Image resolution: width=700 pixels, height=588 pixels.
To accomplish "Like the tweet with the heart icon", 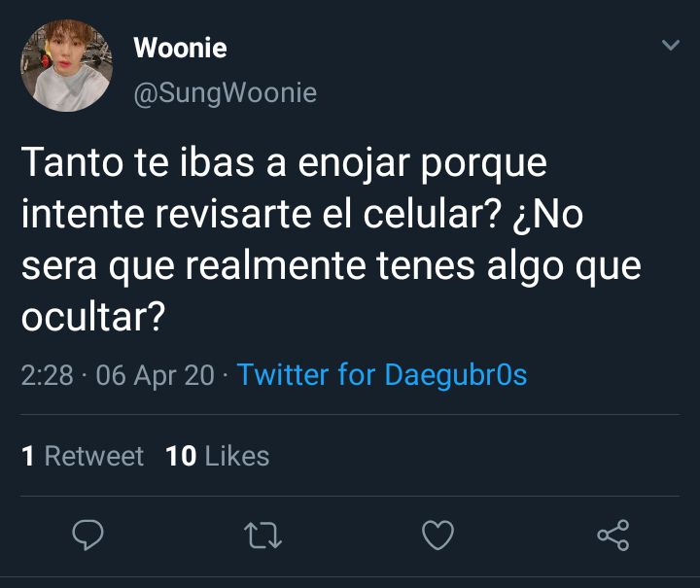I will coord(437,535).
